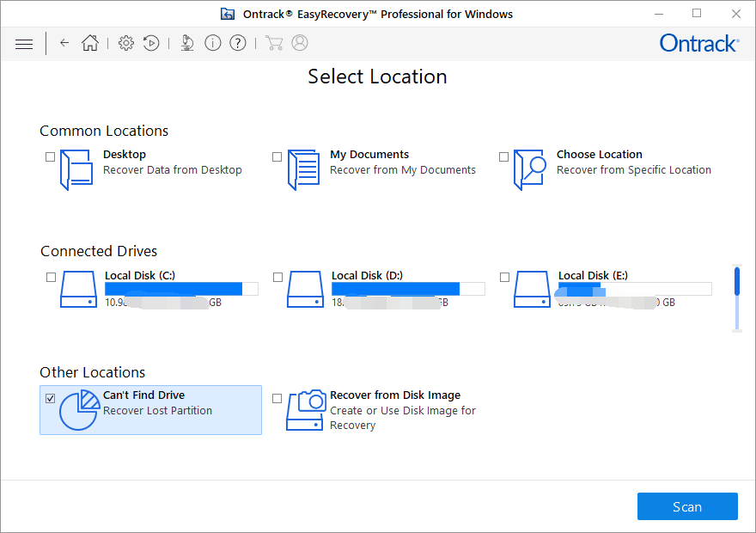
Task: Click the Local Disk (E:) usage bar
Action: (x=635, y=289)
